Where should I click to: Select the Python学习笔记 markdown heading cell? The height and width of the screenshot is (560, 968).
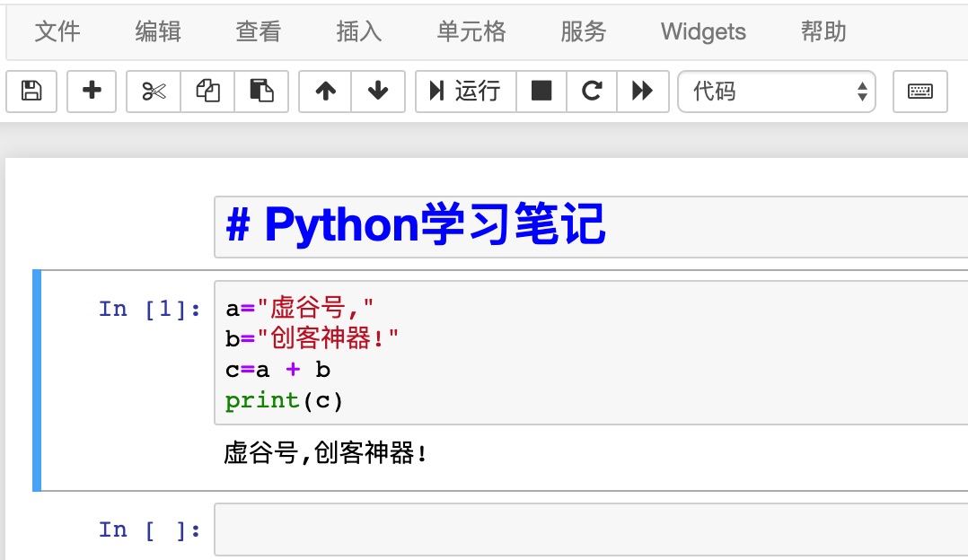[591, 226]
